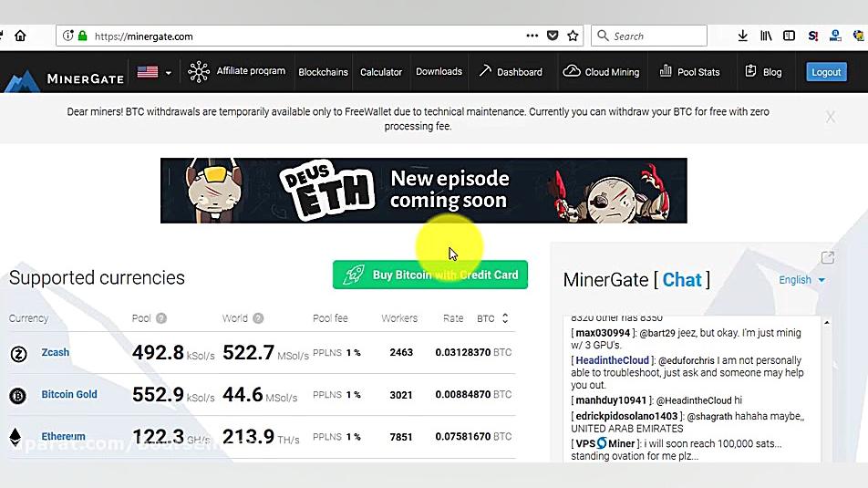This screenshot has height=488, width=868.
Task: Open the US flag language dropdown
Action: (x=154, y=72)
